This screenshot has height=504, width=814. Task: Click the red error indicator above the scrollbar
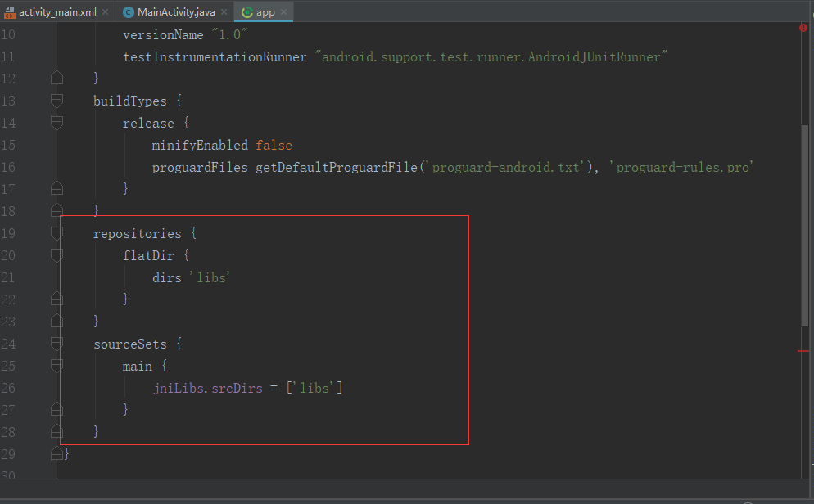click(x=803, y=27)
